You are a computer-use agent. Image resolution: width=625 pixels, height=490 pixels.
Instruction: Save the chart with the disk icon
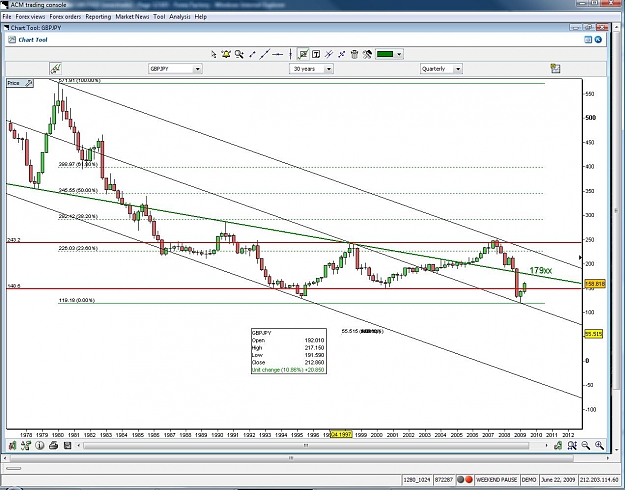click(67, 445)
